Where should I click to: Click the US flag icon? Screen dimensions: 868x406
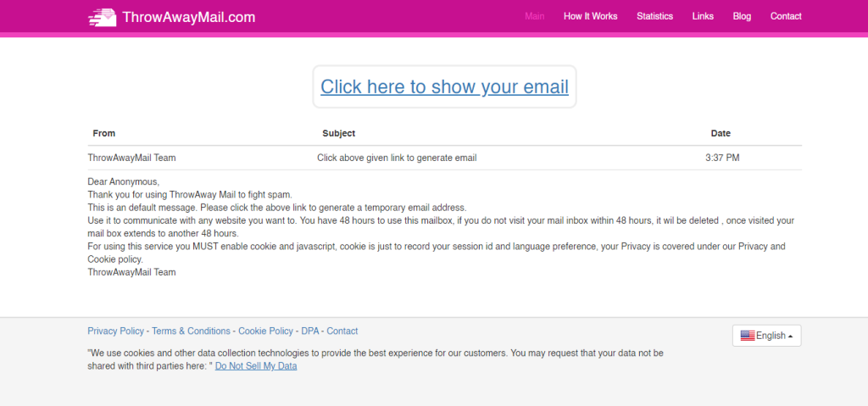tap(748, 335)
